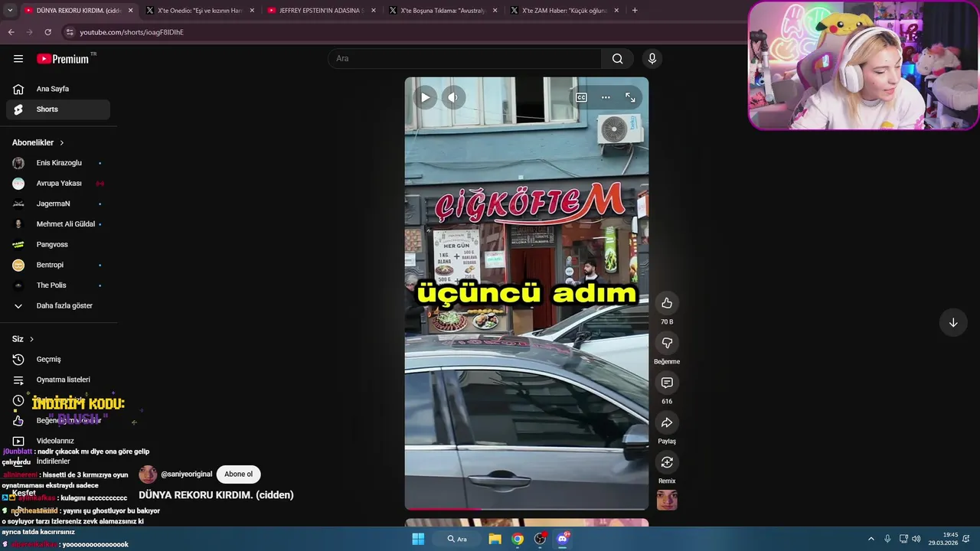980x551 pixels.
Task: Open the @saniyeoriginal channel name
Action: pos(186,474)
